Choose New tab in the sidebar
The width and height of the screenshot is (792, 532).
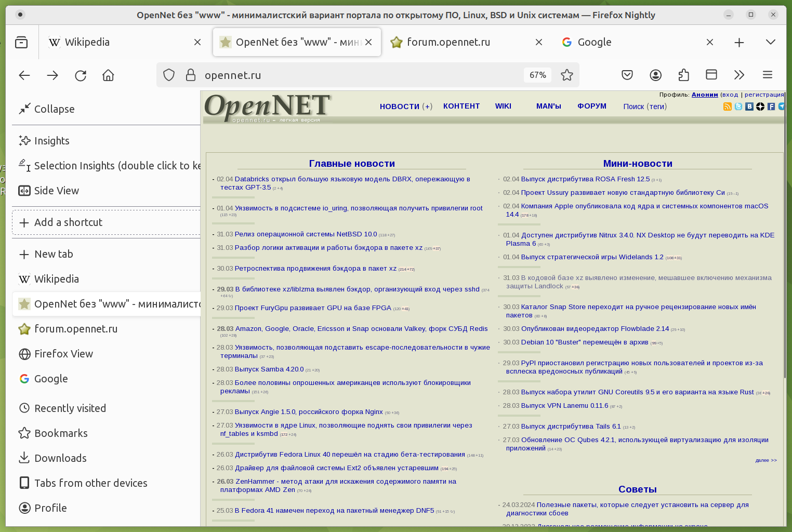click(x=106, y=254)
